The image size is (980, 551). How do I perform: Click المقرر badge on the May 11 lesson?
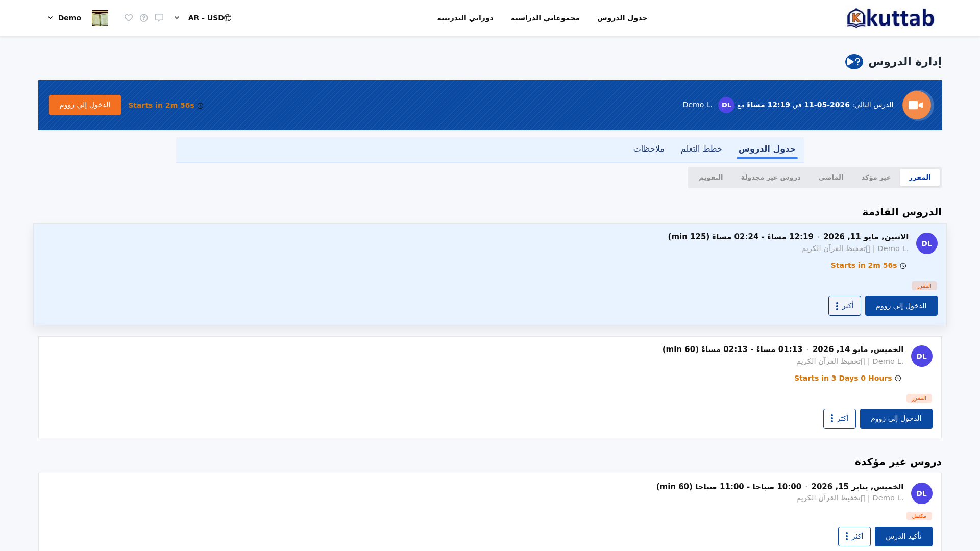click(x=924, y=286)
